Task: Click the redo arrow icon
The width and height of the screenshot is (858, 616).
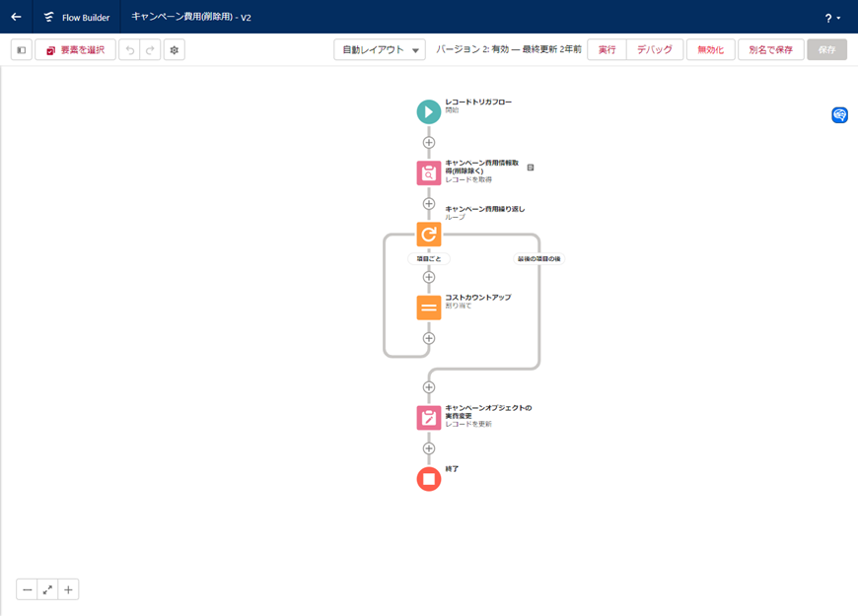Action: [150, 50]
